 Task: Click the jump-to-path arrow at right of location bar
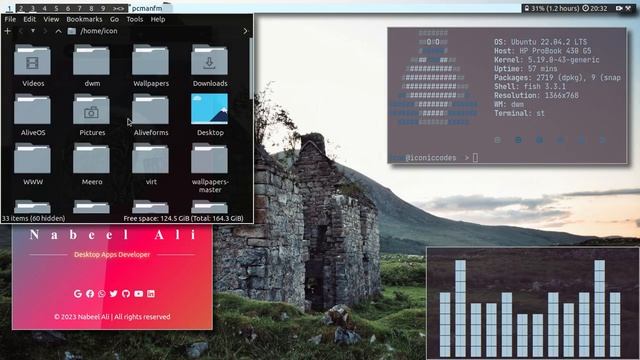tap(245, 31)
